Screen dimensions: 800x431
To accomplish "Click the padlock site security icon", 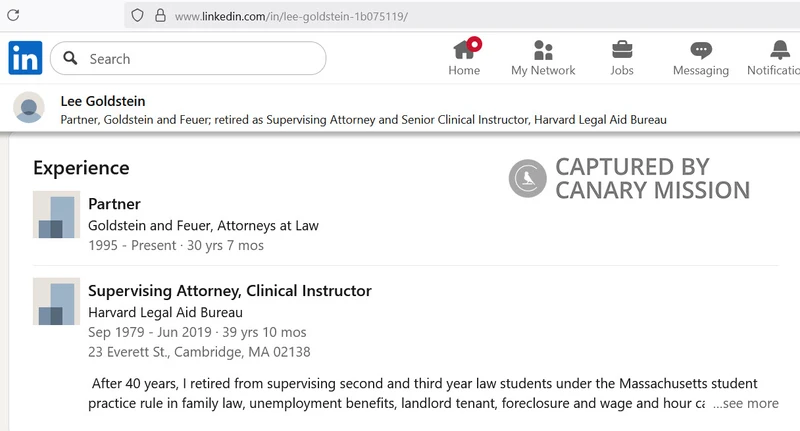I will [x=160, y=15].
